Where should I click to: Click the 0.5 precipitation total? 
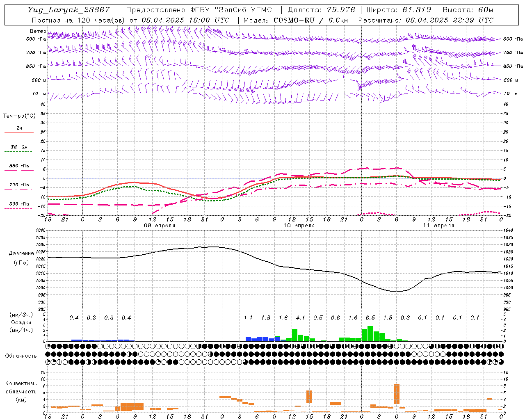coord(318,318)
